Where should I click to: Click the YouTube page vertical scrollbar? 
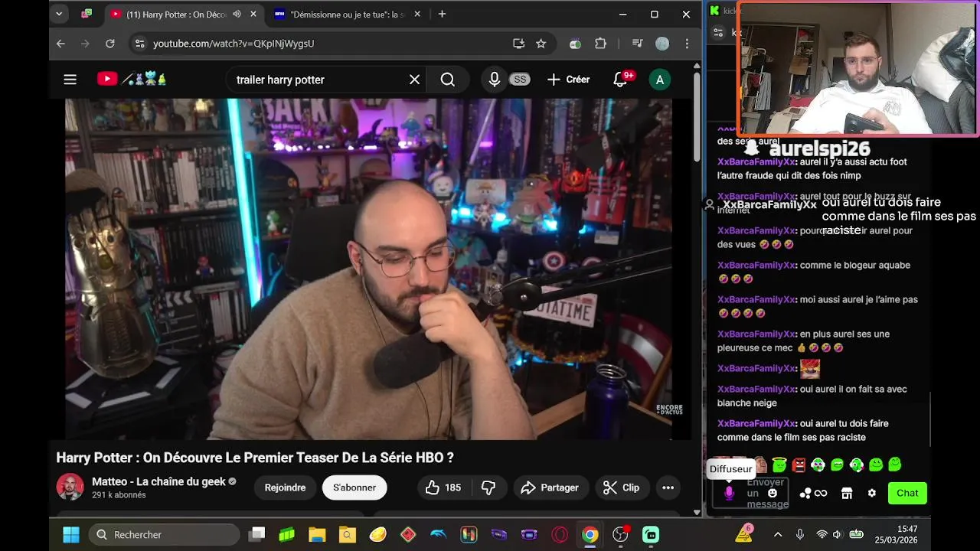point(697,116)
